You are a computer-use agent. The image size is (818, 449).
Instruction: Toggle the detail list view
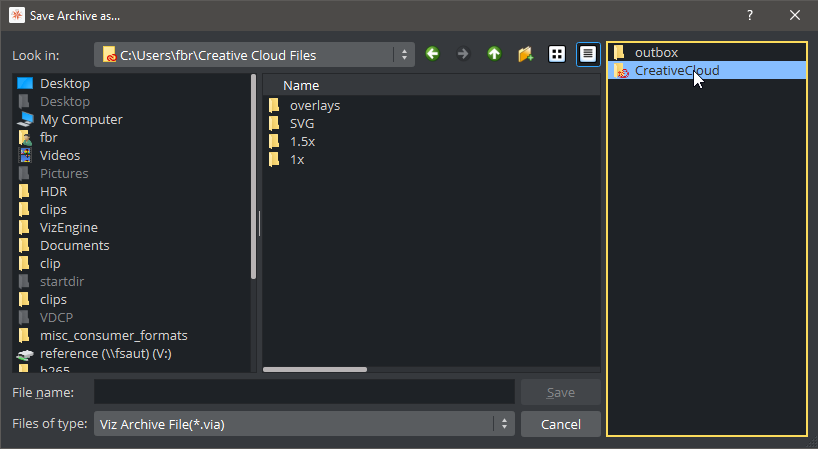click(589, 54)
